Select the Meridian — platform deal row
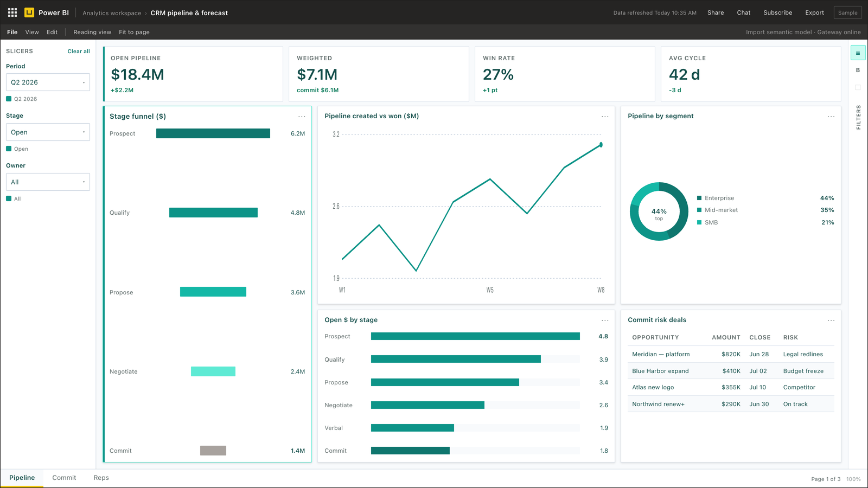868x488 pixels. click(731, 354)
